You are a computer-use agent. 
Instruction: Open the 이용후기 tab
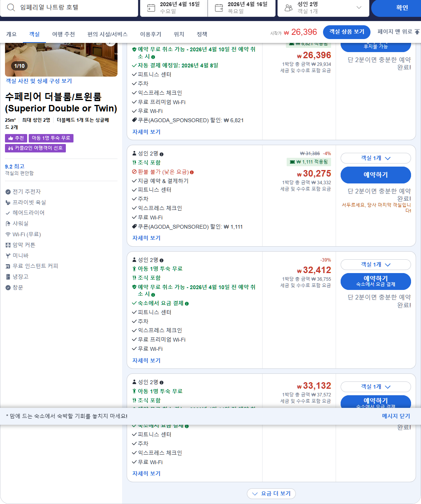coord(151,34)
